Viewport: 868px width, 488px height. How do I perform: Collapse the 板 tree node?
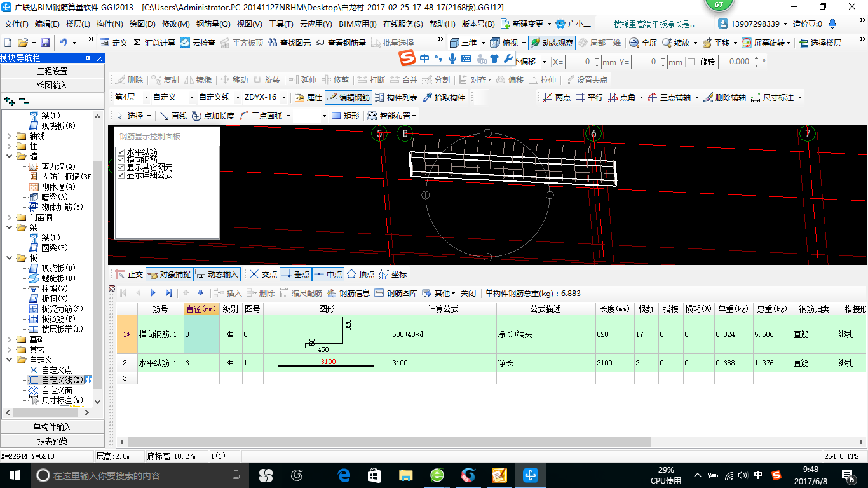pyautogui.click(x=9, y=258)
